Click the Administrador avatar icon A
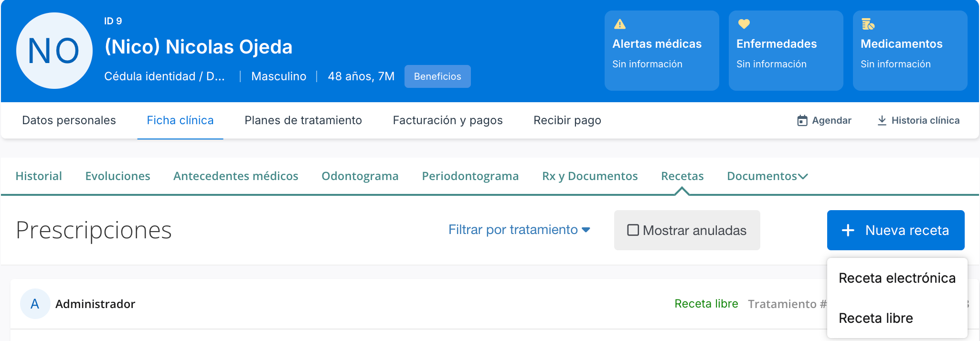 [35, 304]
